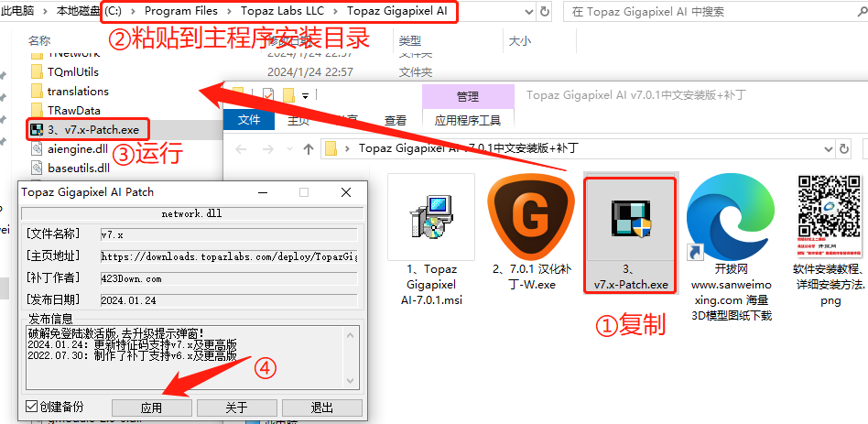Screen dimensions: 868x424
Task: Click the baseutils.dll file icon
Action: click(38, 168)
